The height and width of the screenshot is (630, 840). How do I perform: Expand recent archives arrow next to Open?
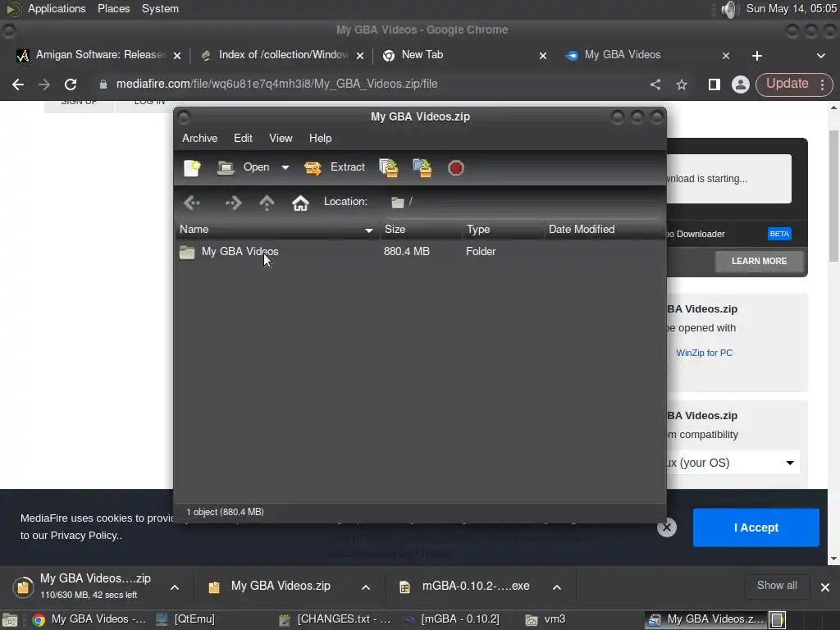285,167
